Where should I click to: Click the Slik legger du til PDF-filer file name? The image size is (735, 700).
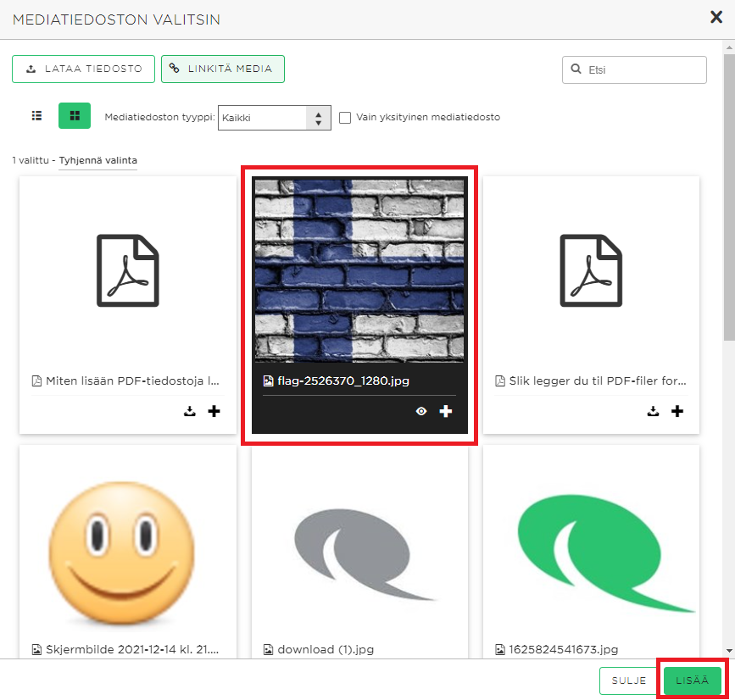click(598, 381)
